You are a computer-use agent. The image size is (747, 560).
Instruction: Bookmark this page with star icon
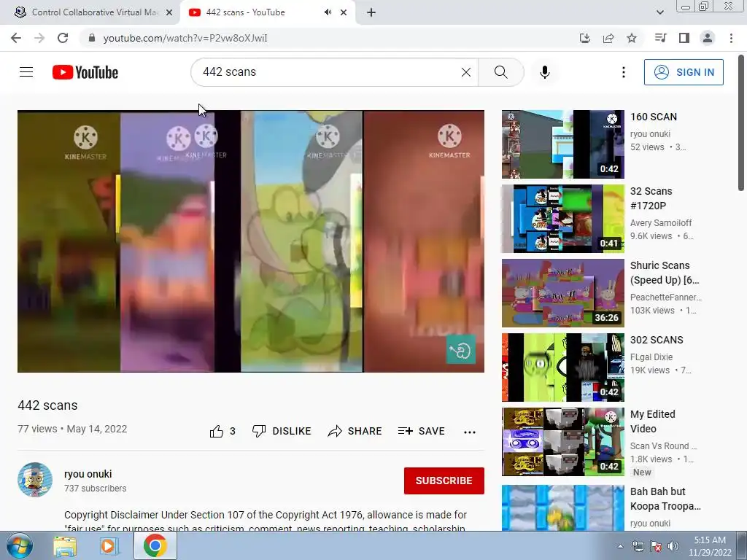click(x=632, y=38)
